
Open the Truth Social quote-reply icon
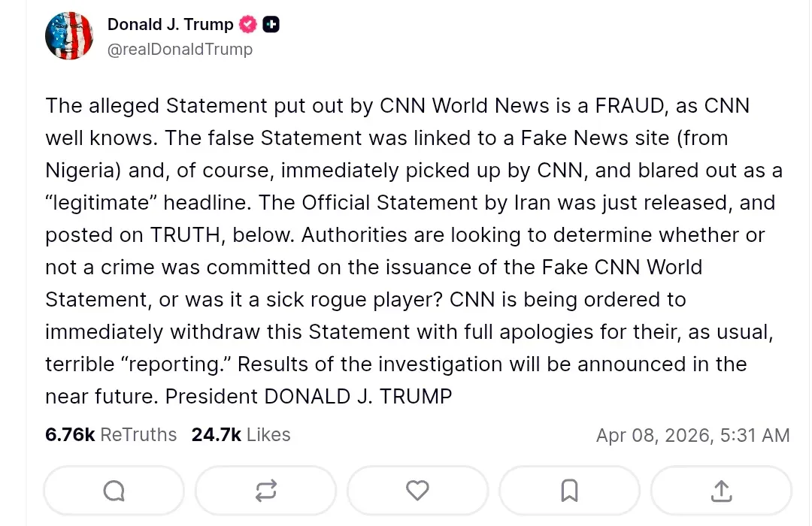pyautogui.click(x=114, y=490)
